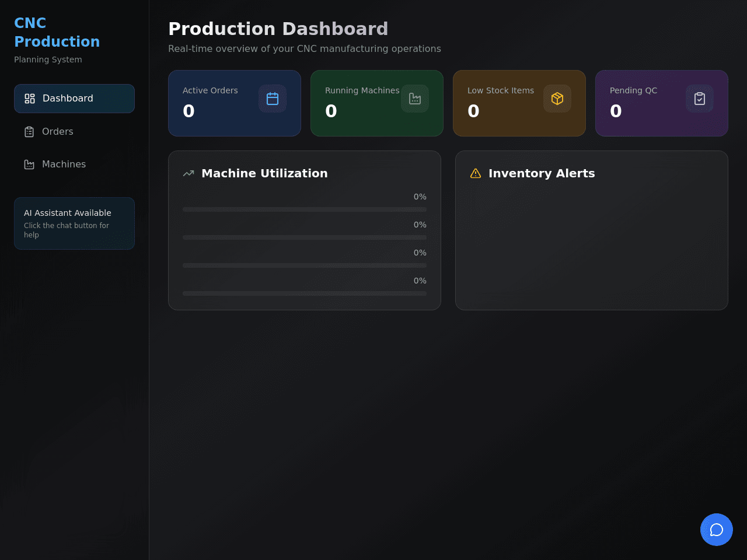747x560 pixels.
Task: Select the AI Assistant Available card
Action: [74, 223]
